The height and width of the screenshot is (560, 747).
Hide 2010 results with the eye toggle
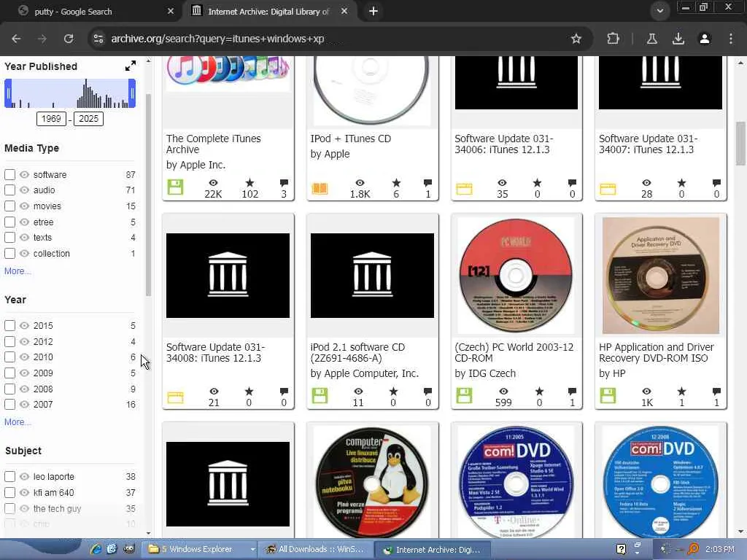24,357
